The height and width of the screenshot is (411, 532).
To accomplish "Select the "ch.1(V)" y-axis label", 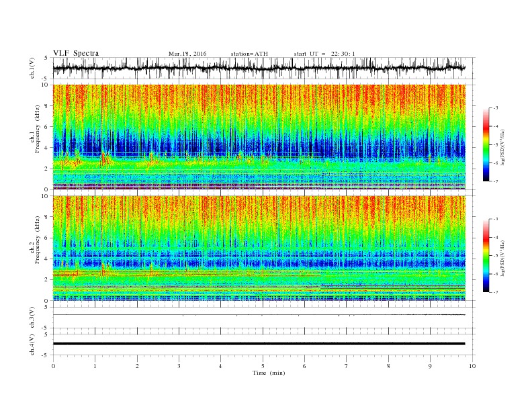I will point(32,68).
